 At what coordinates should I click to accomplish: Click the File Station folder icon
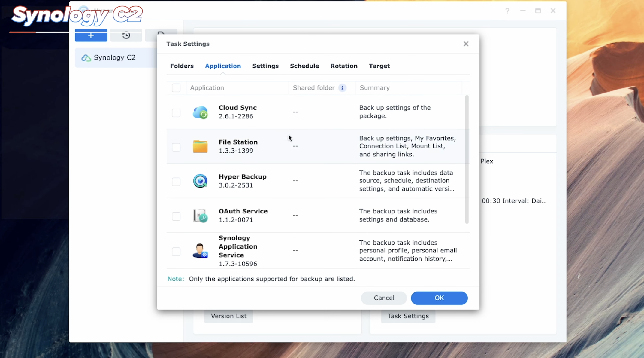pos(200,147)
